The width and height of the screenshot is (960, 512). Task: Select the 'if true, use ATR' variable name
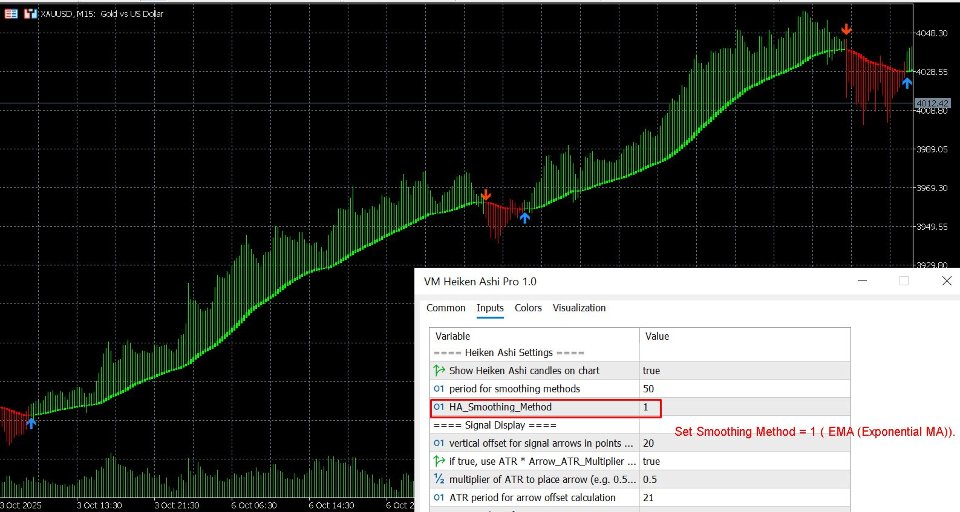(x=542, y=461)
